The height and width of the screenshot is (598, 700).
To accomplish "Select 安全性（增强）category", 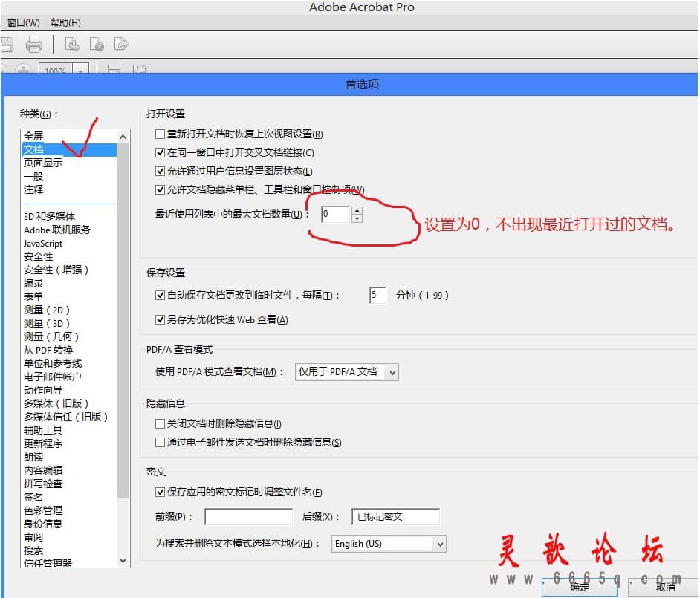I will pyautogui.click(x=56, y=270).
